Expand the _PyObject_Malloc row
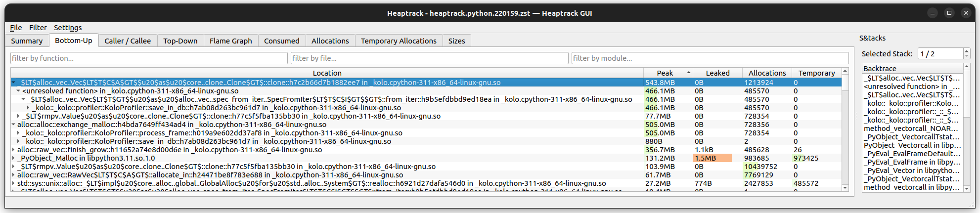The image size is (980, 213). click(x=13, y=158)
